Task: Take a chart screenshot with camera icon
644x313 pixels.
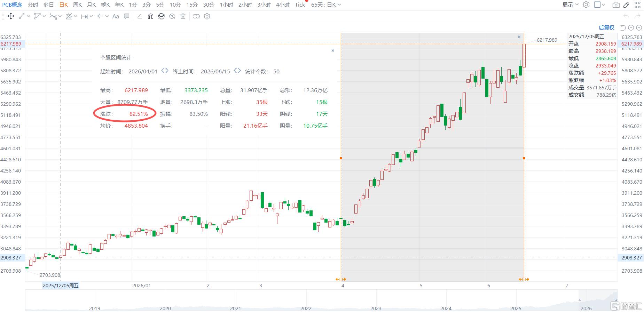Action: (x=616, y=5)
